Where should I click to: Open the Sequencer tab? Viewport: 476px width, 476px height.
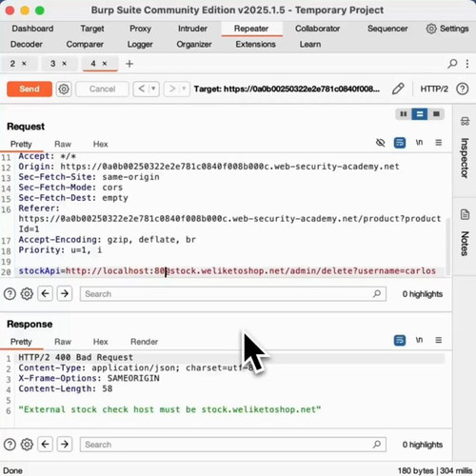tap(387, 29)
